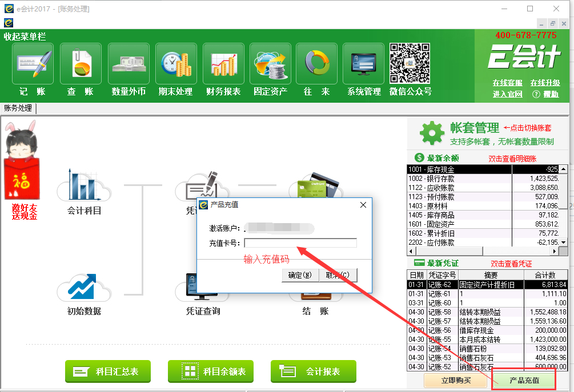Viewport: 574px width, 392px height.
Task: Click the voucher entry pen icon
Action: coord(202,185)
